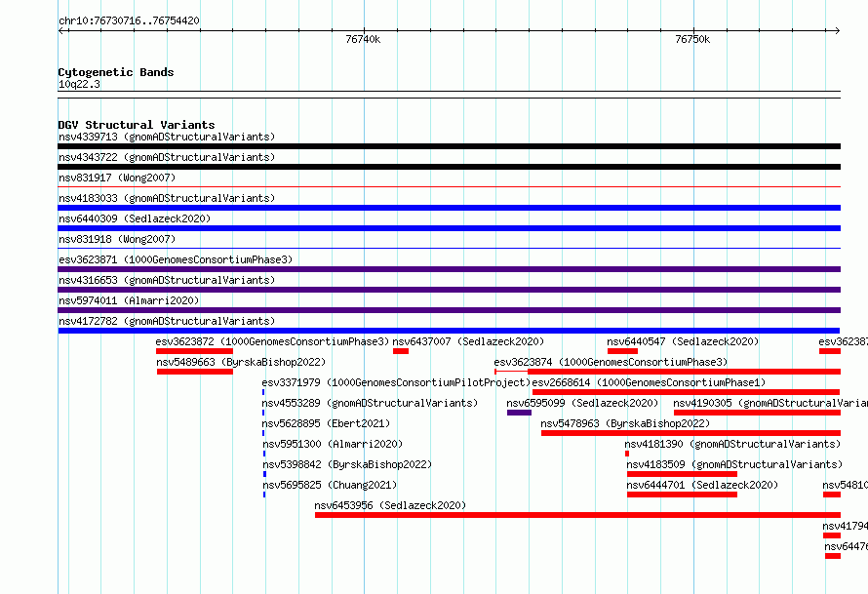Click the ruler's left arrow end
The image size is (868, 594).
(x=61, y=30)
